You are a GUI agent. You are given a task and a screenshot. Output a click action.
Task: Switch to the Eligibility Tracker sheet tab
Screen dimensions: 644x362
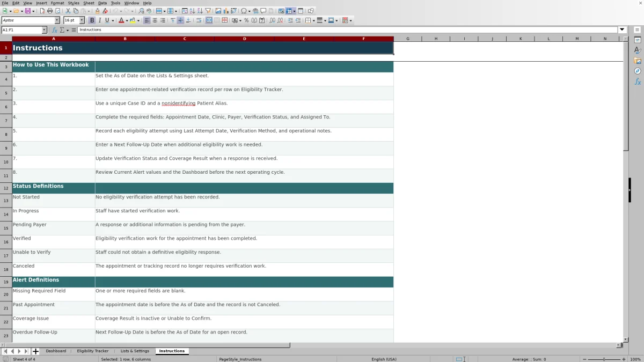(x=93, y=351)
